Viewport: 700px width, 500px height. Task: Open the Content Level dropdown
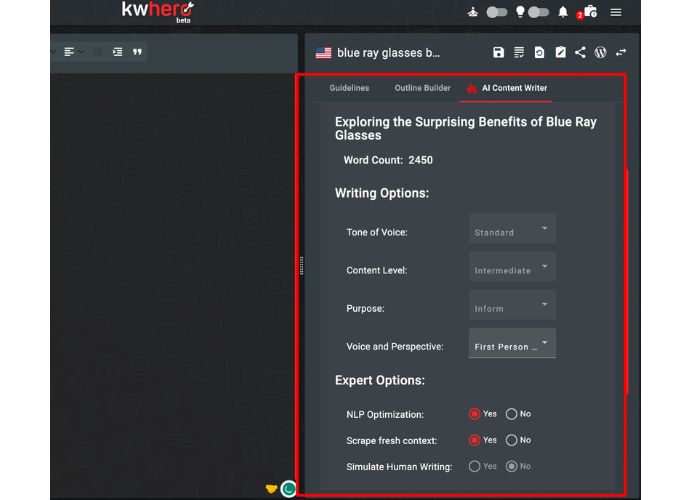512,267
